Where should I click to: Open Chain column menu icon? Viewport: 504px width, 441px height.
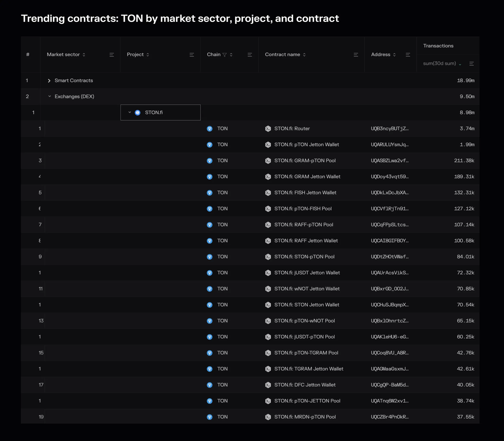coord(250,55)
